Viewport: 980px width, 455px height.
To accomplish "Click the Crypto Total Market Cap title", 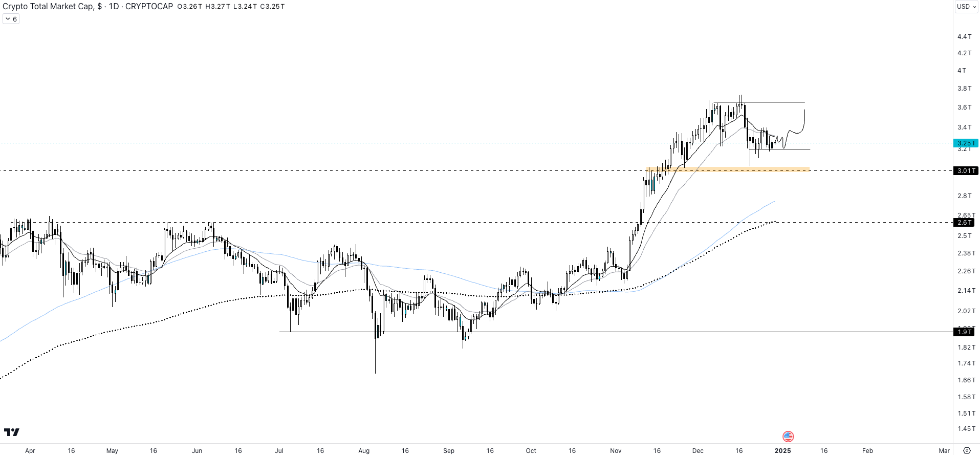I will coord(48,7).
